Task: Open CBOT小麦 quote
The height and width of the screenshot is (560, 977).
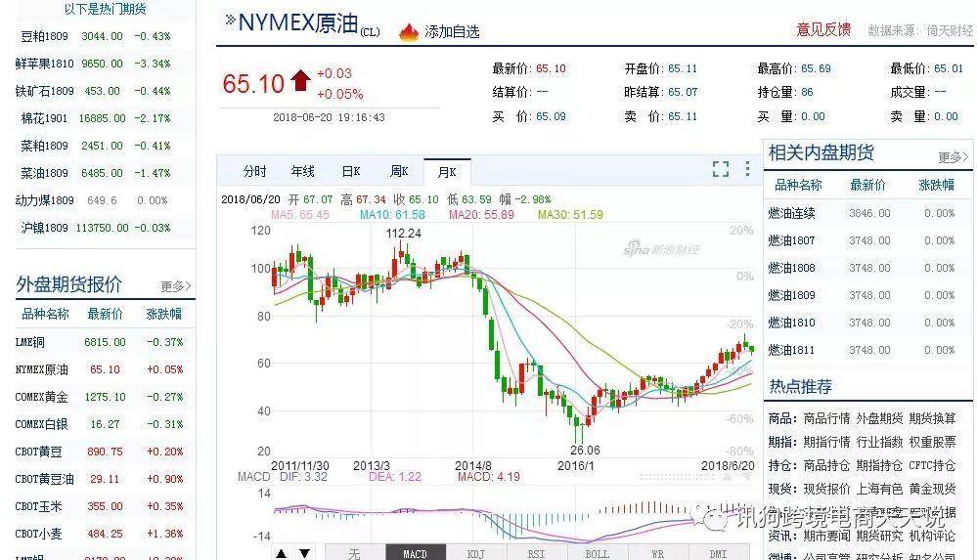Action: 38,535
